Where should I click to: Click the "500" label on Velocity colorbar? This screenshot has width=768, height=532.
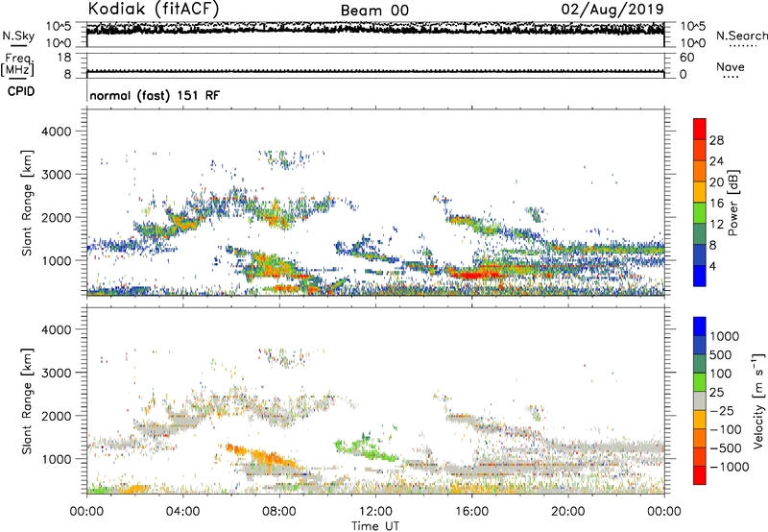click(x=721, y=354)
